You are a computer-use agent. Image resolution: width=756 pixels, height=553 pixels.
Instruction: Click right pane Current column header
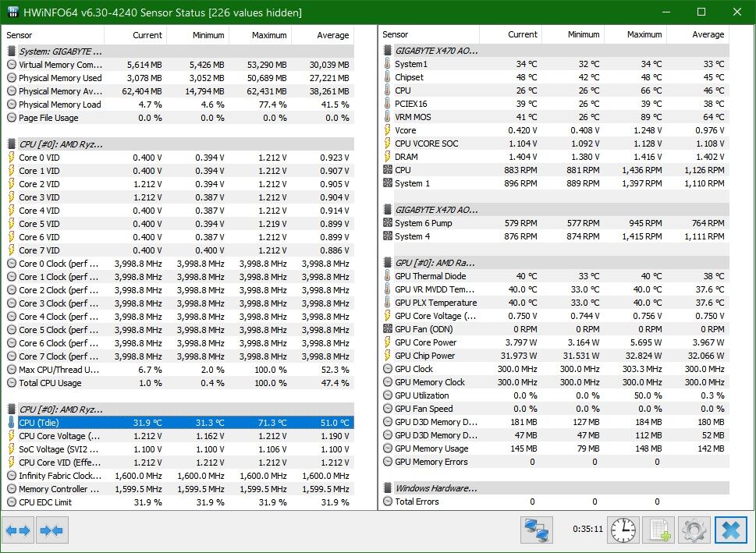[510, 34]
